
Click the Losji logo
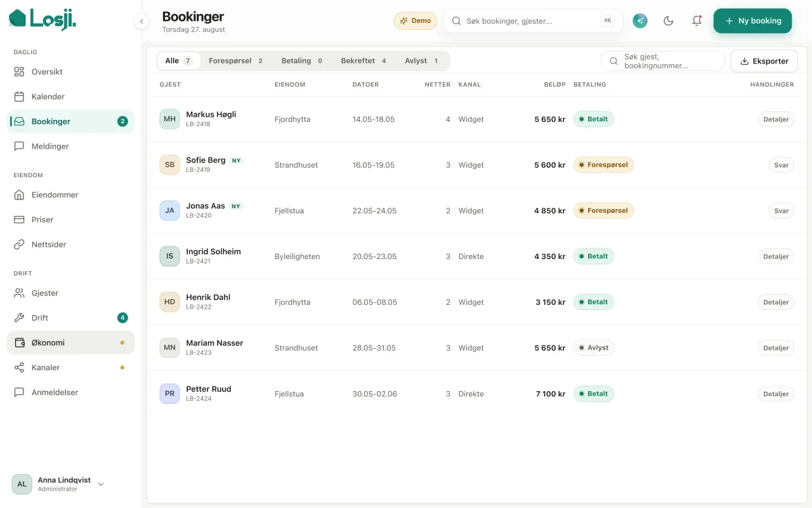[x=43, y=19]
